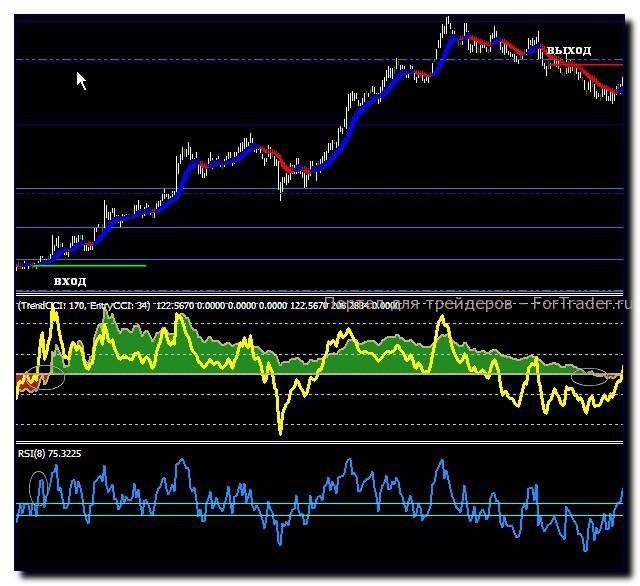Select the green horizontal entry level line
Image resolution: width=640 pixels, height=586 pixels.
(x=90, y=266)
